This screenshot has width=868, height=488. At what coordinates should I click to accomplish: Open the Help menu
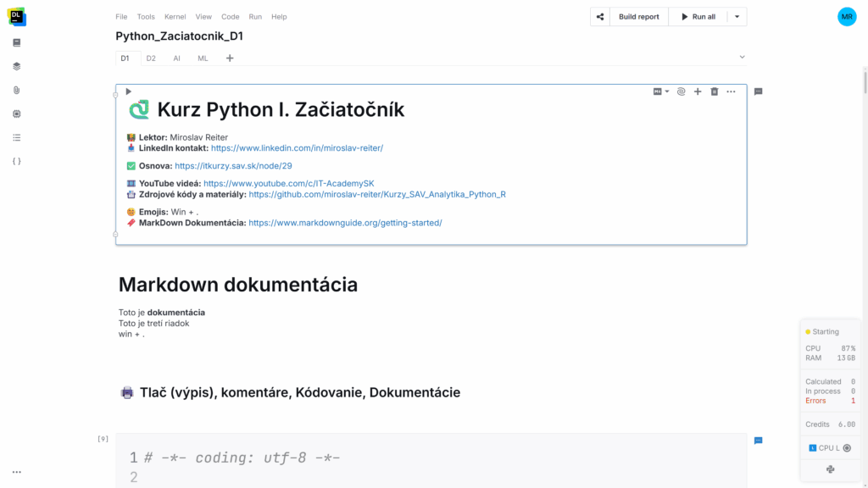[x=279, y=17]
